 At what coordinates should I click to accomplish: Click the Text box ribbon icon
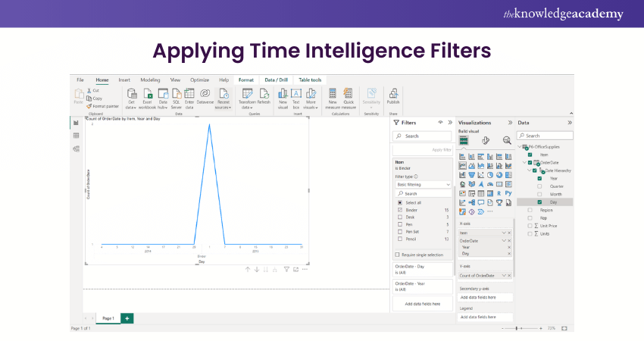296,95
